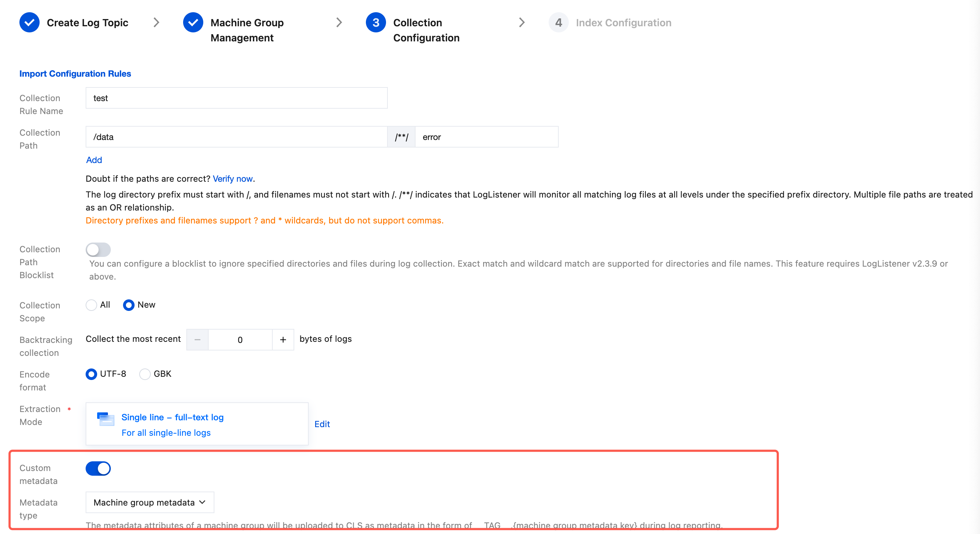Click the Index Configuration step label
Image resolution: width=980 pixels, height=534 pixels.
[x=623, y=22]
